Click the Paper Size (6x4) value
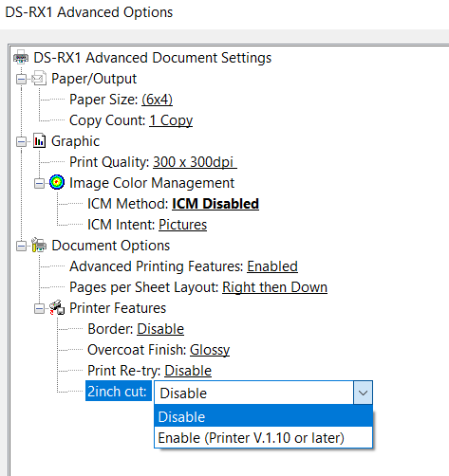Screen dimensions: 449x476 pos(157,100)
